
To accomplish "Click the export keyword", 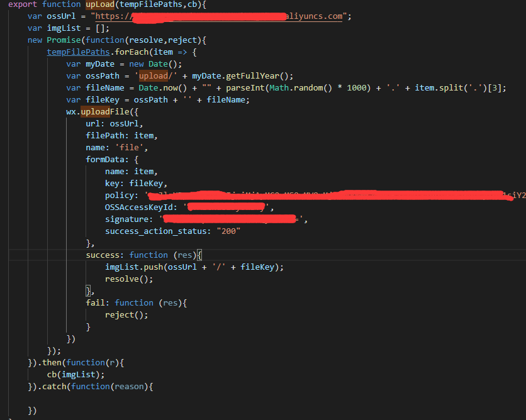I will coord(23,4).
